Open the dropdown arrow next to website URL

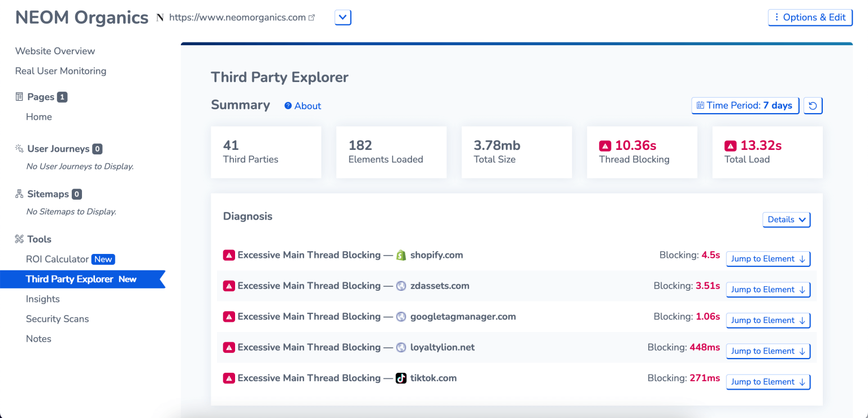tap(343, 18)
